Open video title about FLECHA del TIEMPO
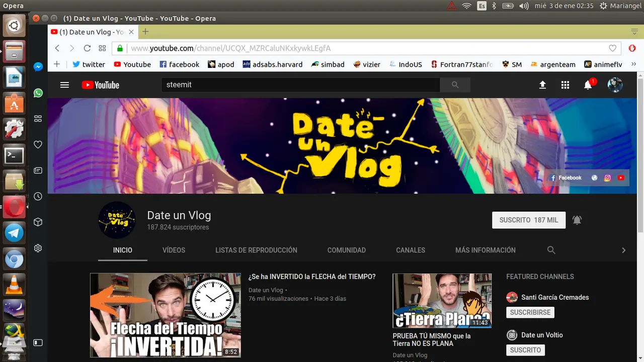This screenshot has width=644, height=362. coord(312,277)
